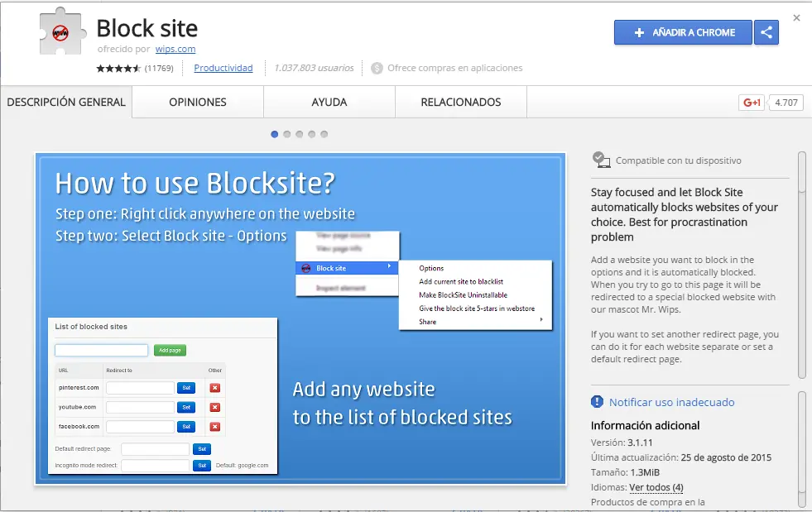The height and width of the screenshot is (512, 812).
Task: Click the Tamaño: 1.3MiB text
Action: click(x=625, y=472)
